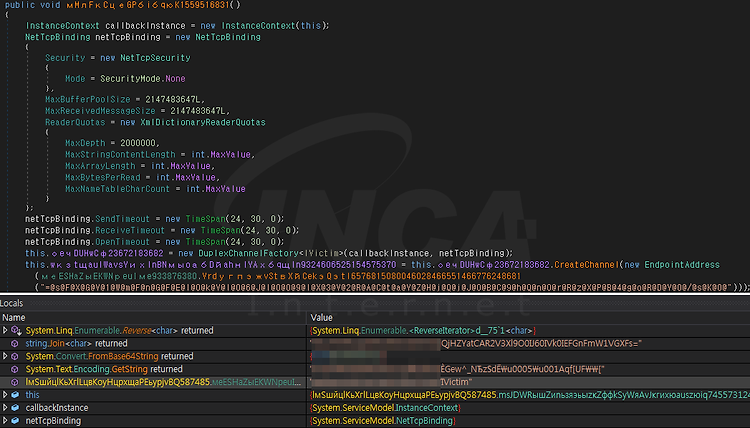Screen dimensions: 750x428
Task: Click 'DuplexChannelFactory' in the code
Action: click(248, 253)
